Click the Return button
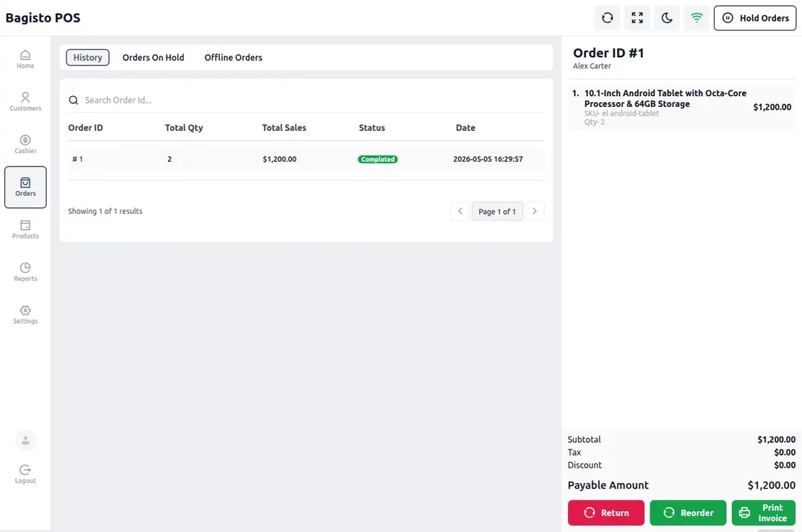The height and width of the screenshot is (532, 802). point(606,513)
